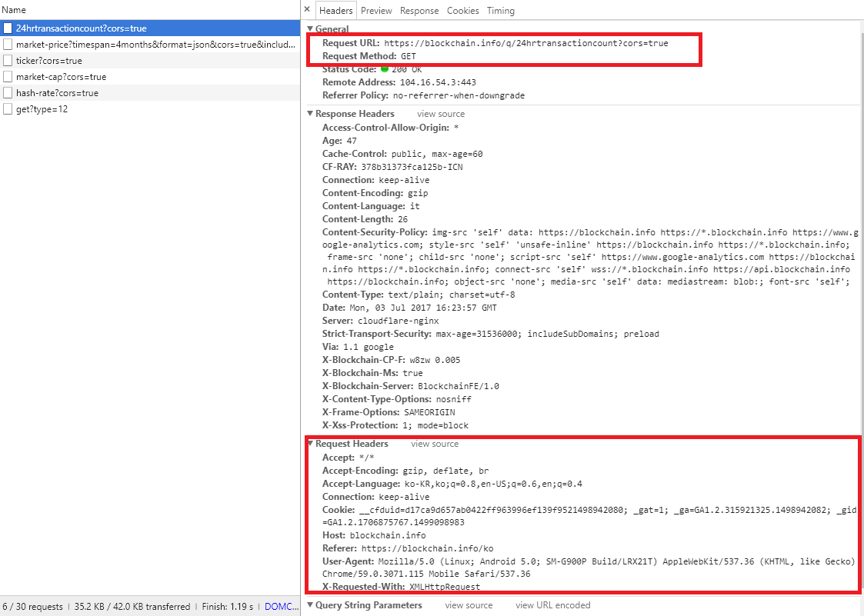Click the green status code indicator
This screenshot has width=864, height=616.
(385, 69)
